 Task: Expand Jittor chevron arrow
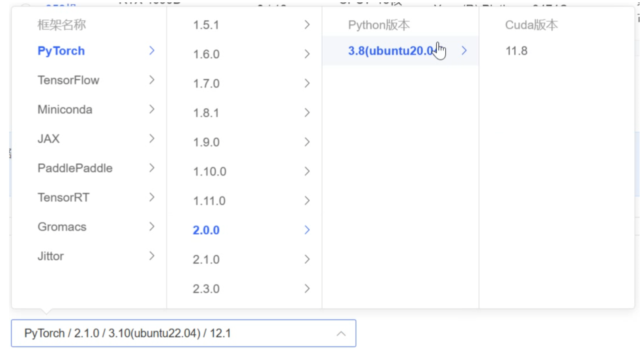(x=152, y=256)
